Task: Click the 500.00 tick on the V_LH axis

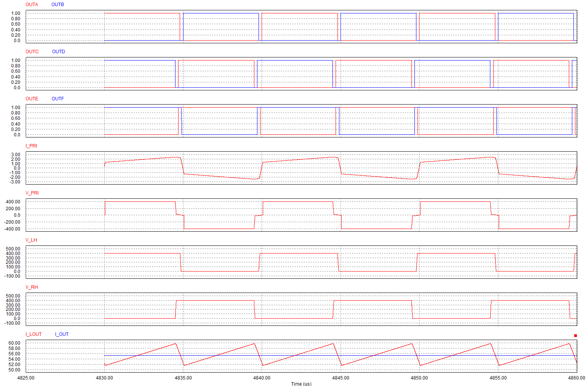Action: pos(13,249)
